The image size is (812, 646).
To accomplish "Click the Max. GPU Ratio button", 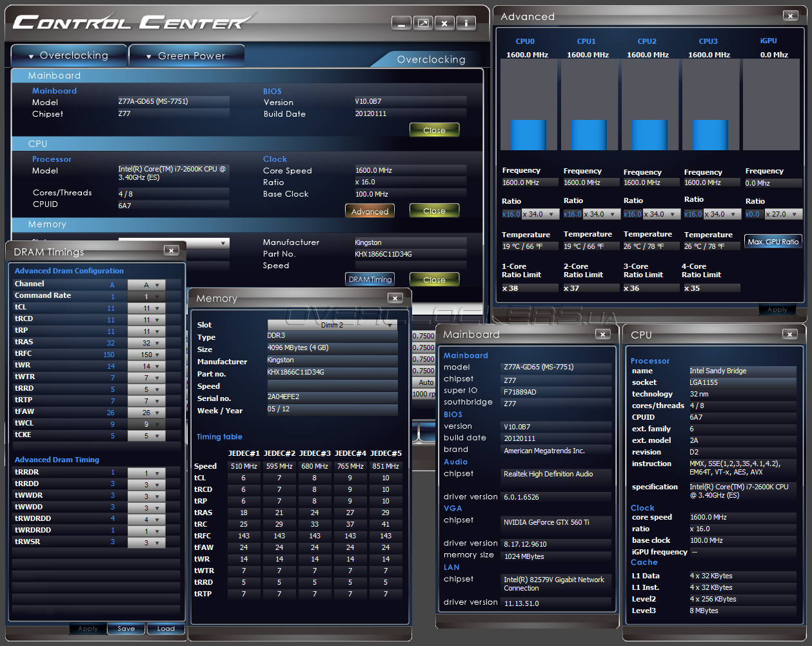I will point(773,242).
